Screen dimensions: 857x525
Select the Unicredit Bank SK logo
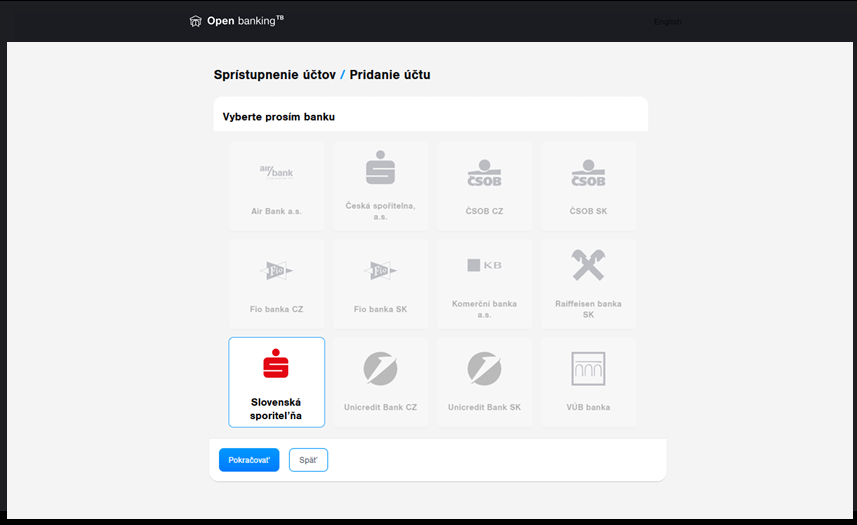point(484,369)
